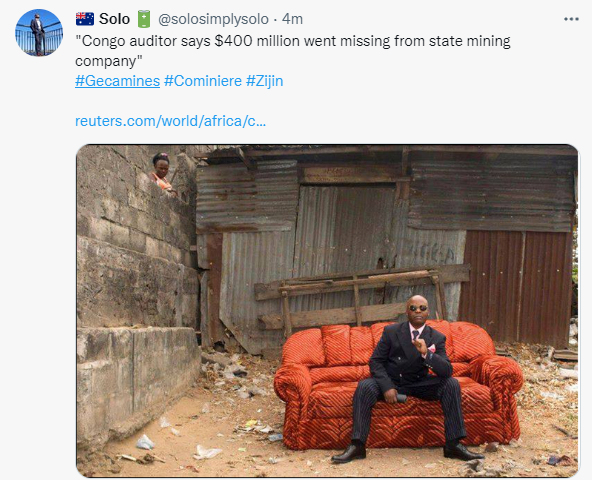Open the tweet's more options ellipsis menu
592x480 pixels.
coord(571,19)
